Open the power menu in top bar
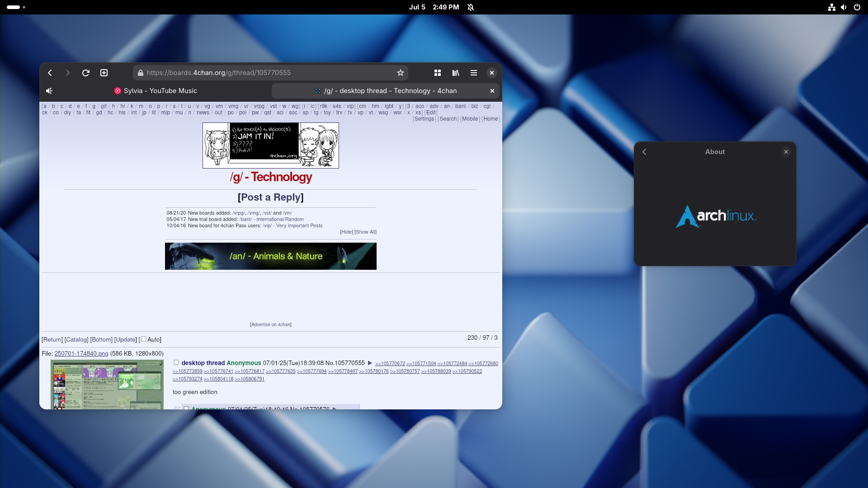Screen dimensions: 868x488 [x=857, y=7]
